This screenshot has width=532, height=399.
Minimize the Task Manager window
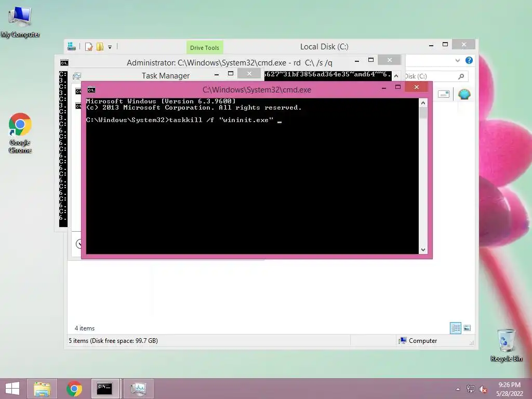[x=217, y=74]
